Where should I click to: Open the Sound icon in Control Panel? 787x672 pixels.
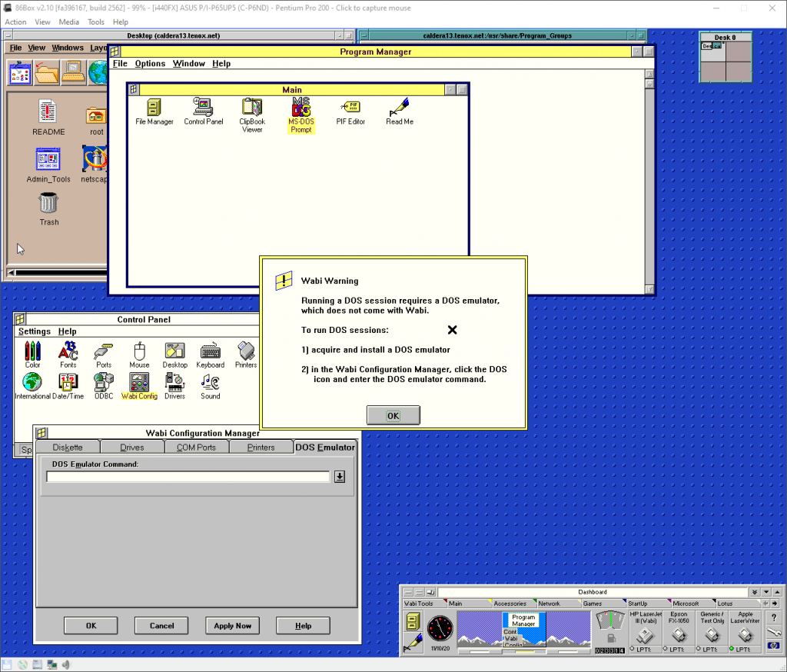210,383
